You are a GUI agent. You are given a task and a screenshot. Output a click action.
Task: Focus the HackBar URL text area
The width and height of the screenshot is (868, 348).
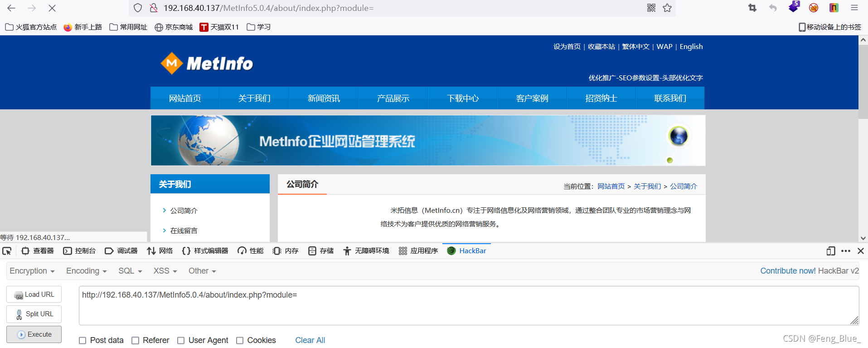[x=469, y=305]
